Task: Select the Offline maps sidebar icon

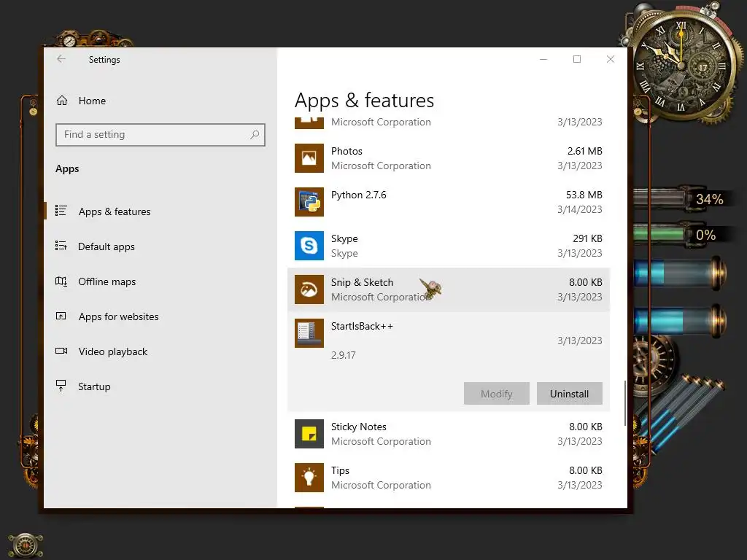Action: [x=61, y=281]
